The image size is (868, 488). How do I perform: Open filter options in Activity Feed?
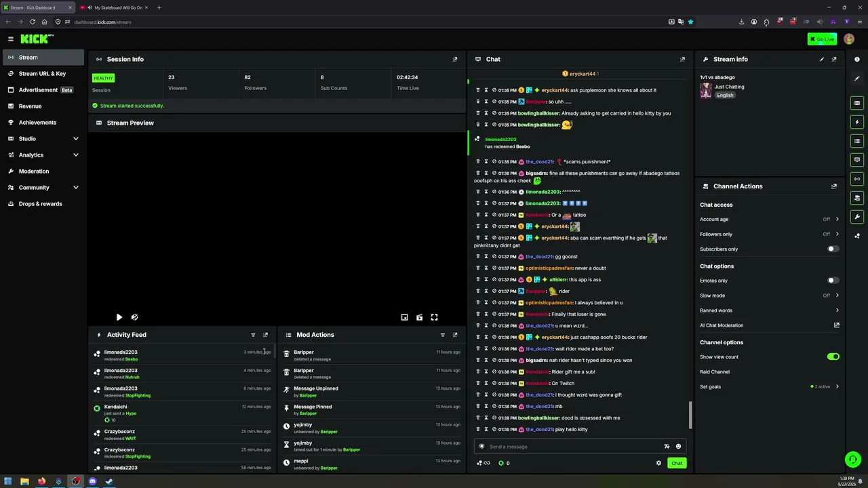pos(253,335)
